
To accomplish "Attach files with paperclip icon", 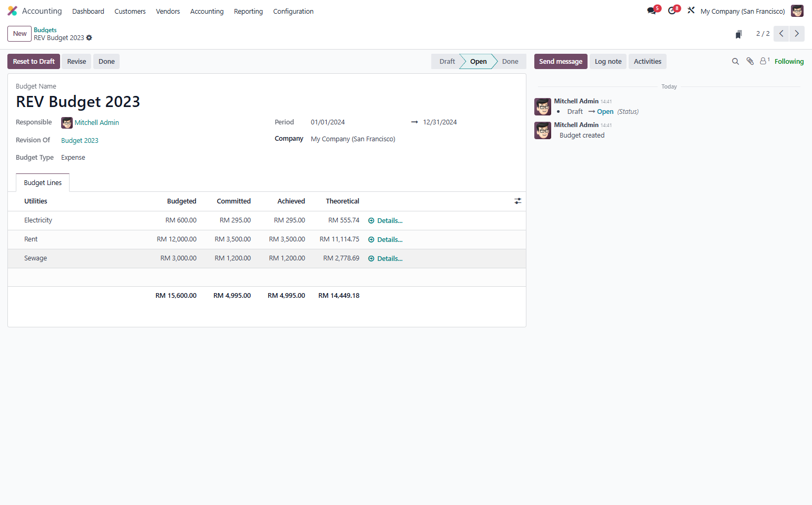I will [750, 62].
